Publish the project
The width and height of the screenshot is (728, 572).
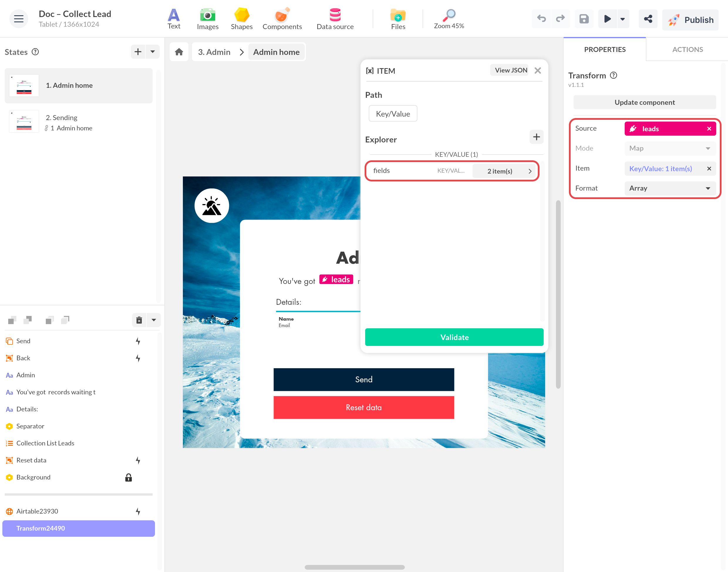tap(690, 20)
